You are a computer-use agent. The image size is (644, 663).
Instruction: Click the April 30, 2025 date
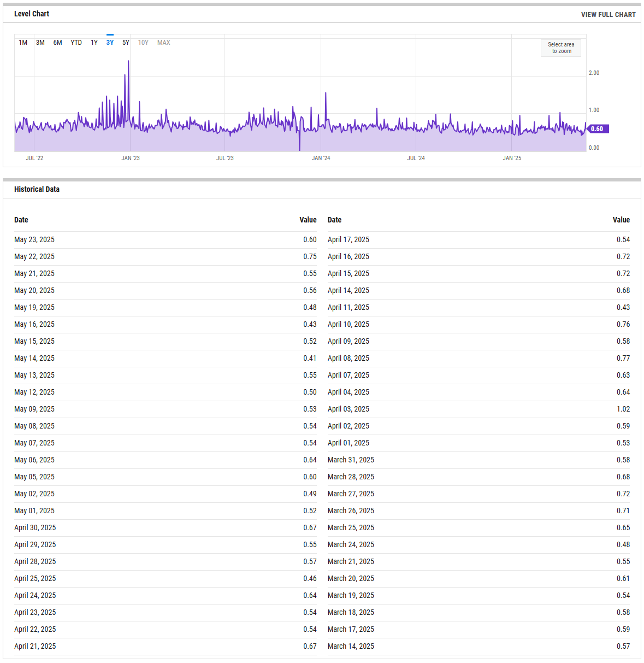click(35, 527)
